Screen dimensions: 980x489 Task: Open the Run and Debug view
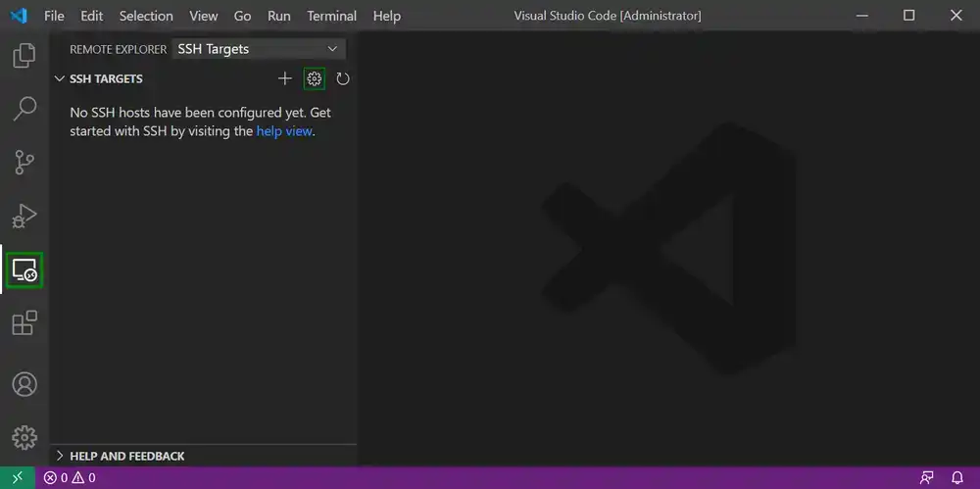click(24, 217)
